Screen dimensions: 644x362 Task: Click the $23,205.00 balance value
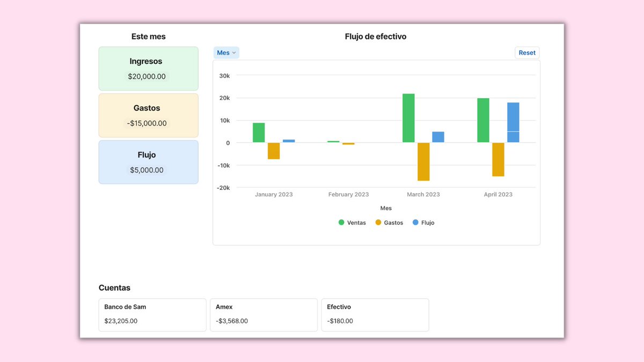[x=121, y=321]
